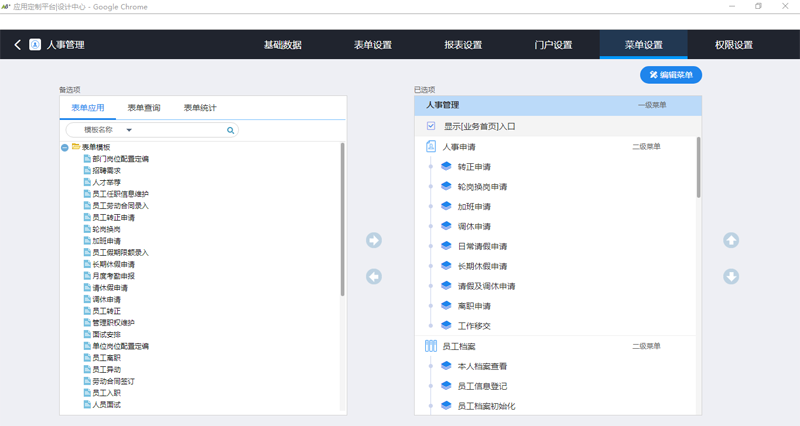Click the move up arrow icon
Screen dimensions: 800x426
click(x=731, y=241)
